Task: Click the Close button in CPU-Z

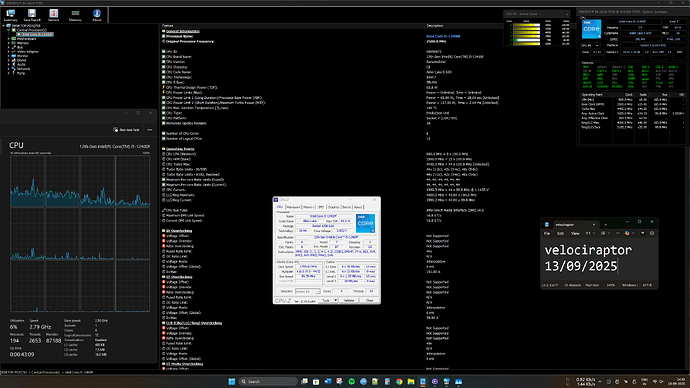Action: click(369, 300)
